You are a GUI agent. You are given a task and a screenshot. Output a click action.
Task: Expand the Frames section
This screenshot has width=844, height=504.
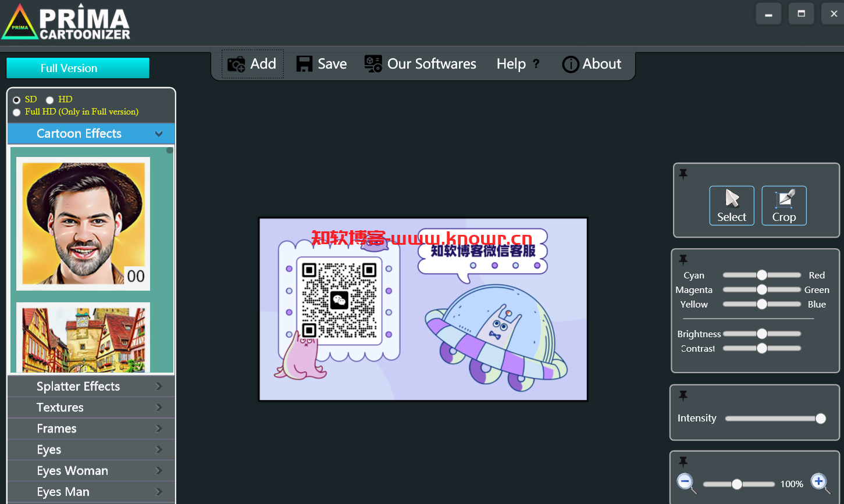point(91,428)
